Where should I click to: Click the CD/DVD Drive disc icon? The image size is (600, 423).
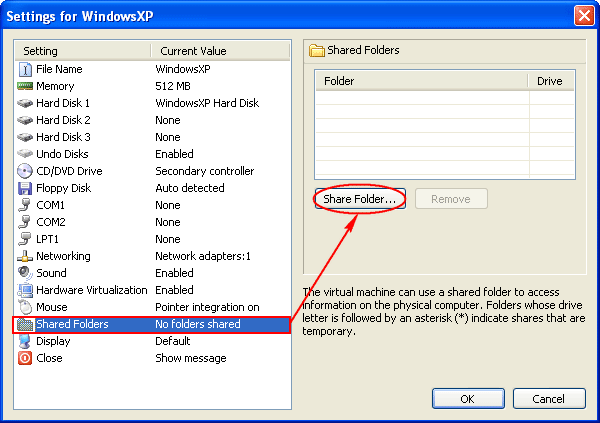pos(25,171)
